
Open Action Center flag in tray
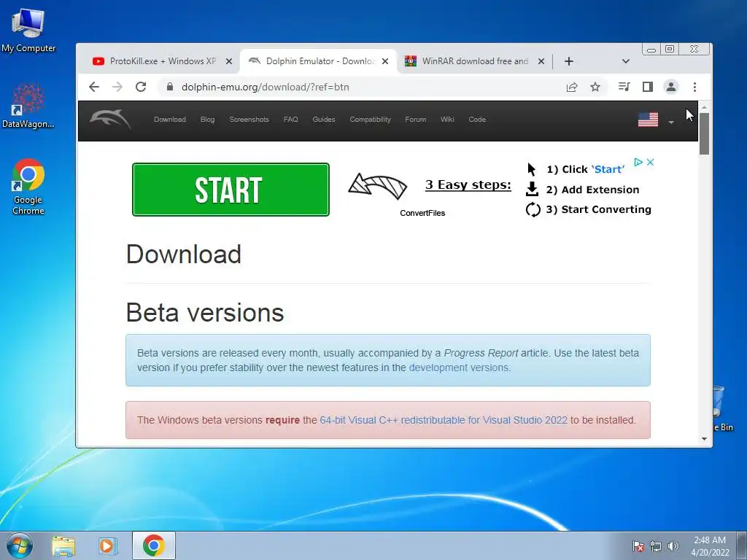638,546
